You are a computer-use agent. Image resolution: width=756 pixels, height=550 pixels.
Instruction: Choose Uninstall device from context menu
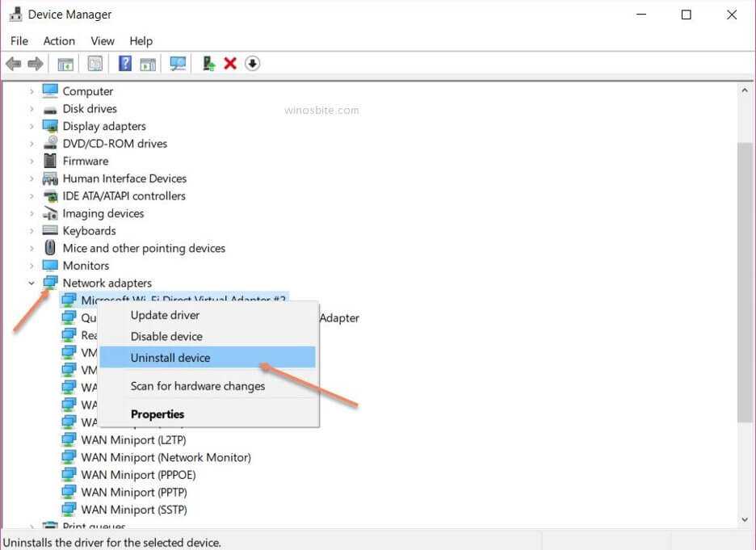tap(170, 358)
